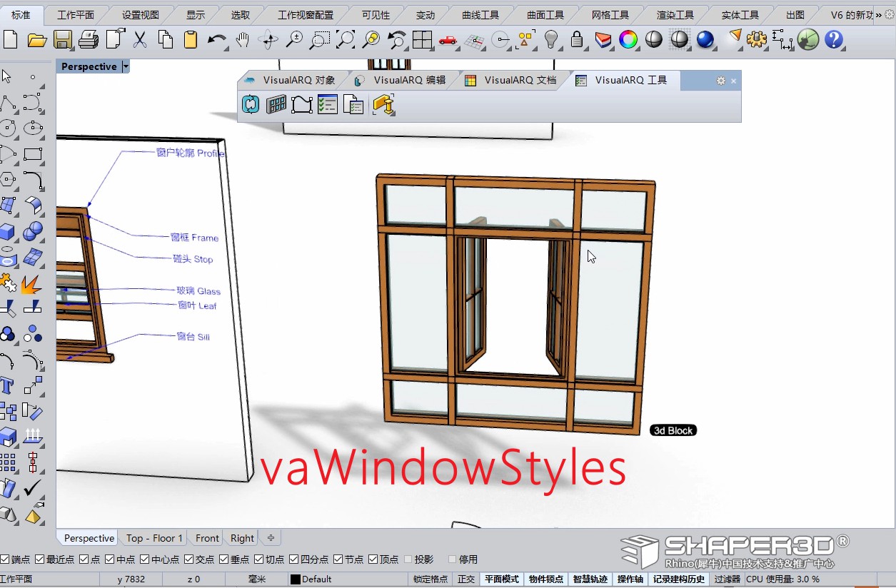Click the VisualARQ yellow box arrow icon

coord(383,105)
